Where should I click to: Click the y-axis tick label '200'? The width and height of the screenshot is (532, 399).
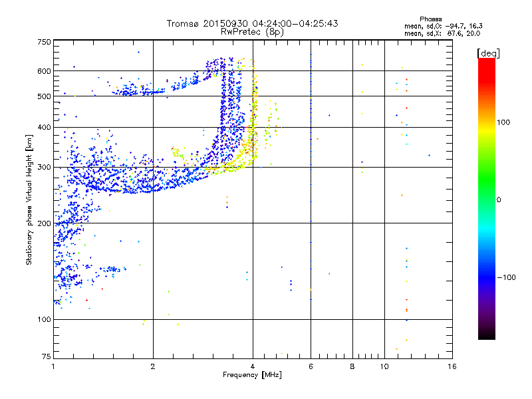44,223
